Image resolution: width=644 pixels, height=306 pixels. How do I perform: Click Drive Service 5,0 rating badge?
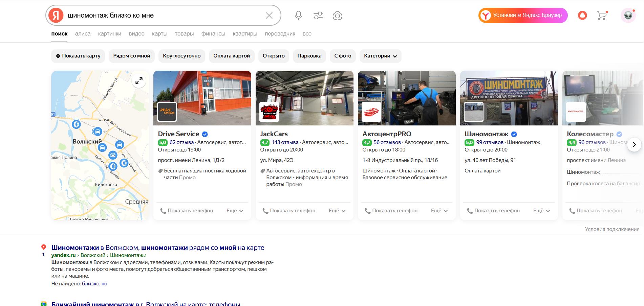(x=163, y=142)
